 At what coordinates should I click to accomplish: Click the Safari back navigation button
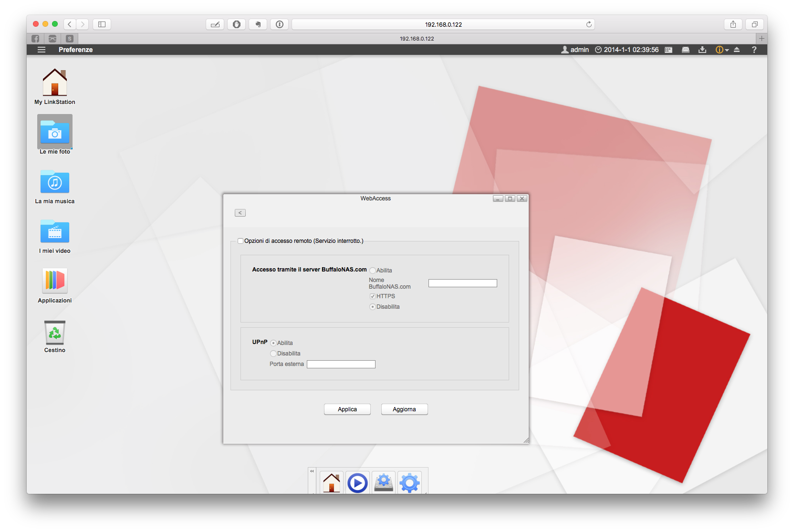click(70, 24)
